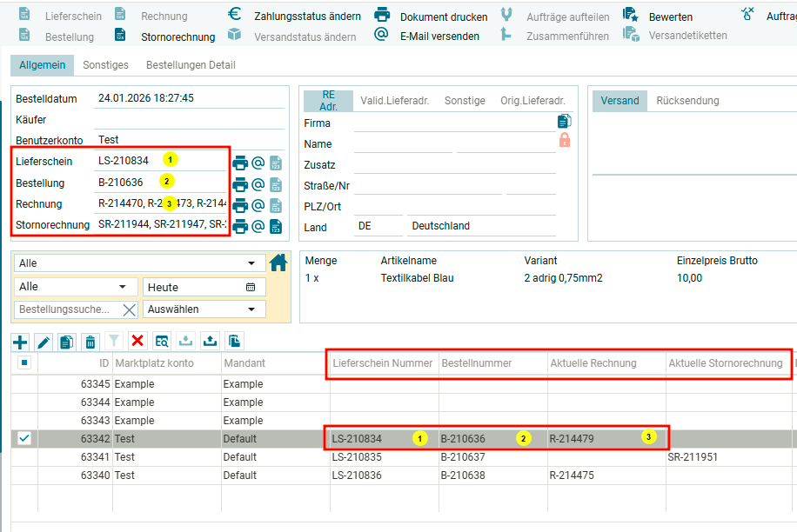The image size is (797, 532).
Task: Click the email icon in the Rechnung row
Action: [258, 205]
